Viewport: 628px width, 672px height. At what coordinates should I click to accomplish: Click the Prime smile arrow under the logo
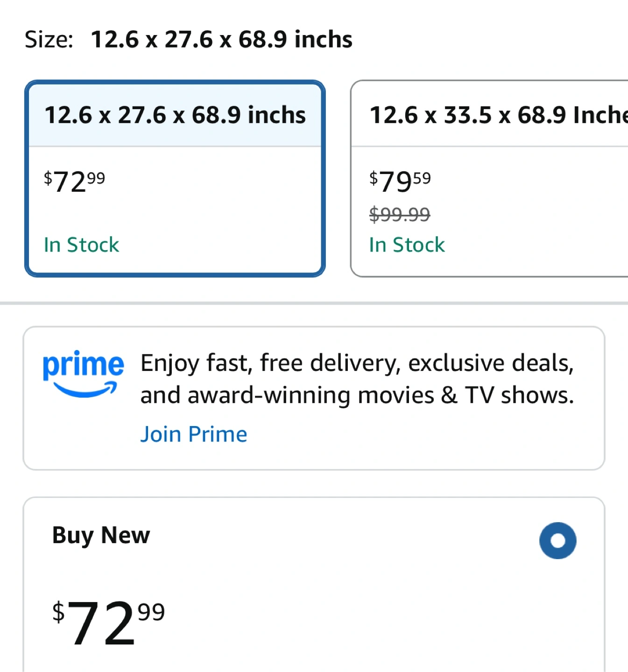coord(85,390)
